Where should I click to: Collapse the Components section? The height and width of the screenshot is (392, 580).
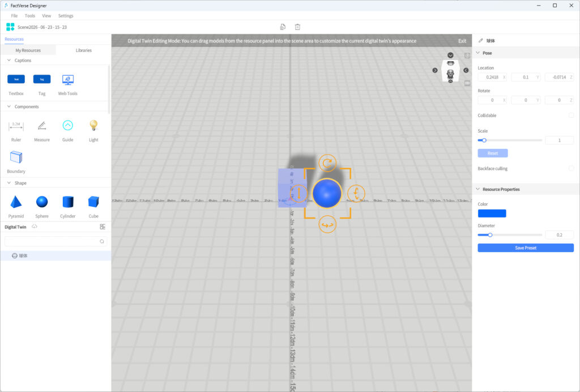point(9,106)
